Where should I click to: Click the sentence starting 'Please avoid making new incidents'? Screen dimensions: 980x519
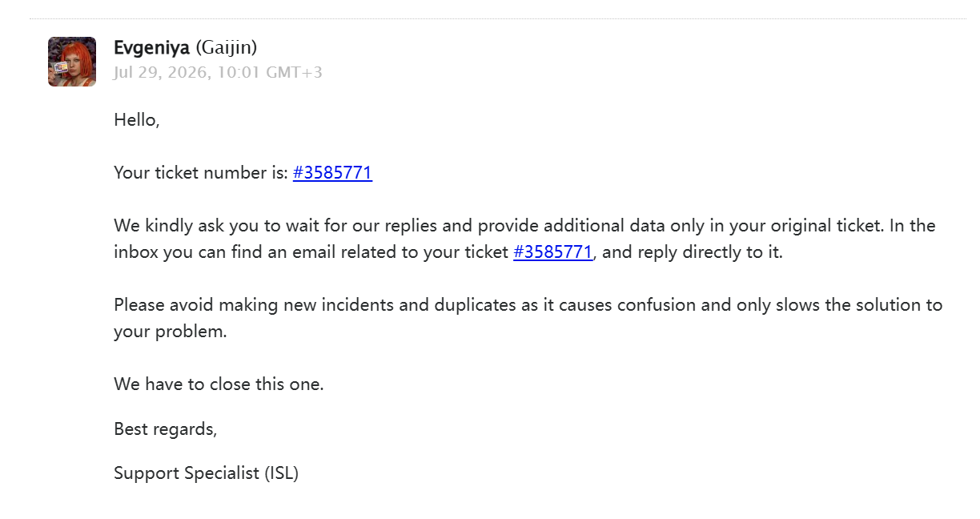pos(528,318)
